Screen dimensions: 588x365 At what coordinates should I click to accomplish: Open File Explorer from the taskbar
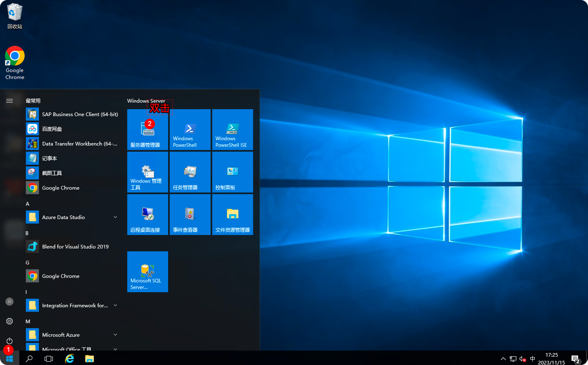(x=89, y=358)
